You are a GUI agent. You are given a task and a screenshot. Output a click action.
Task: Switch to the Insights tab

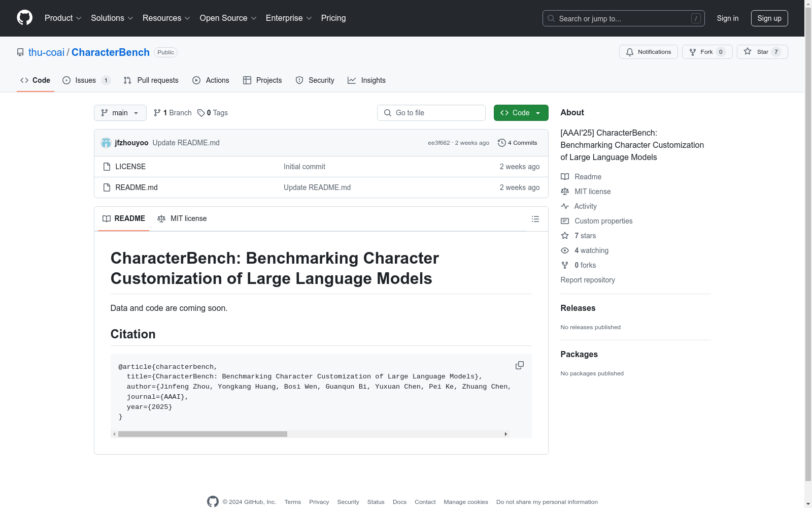pos(366,80)
